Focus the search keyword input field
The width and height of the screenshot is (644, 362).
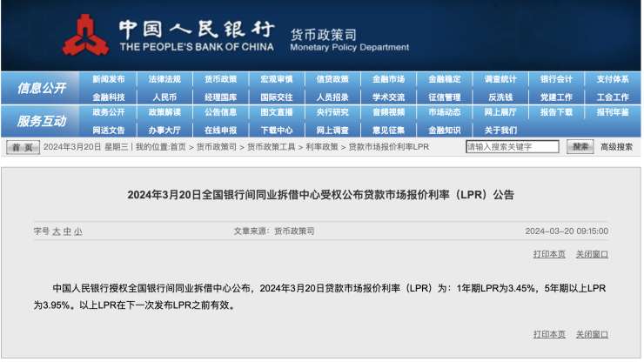pyautogui.click(x=512, y=147)
